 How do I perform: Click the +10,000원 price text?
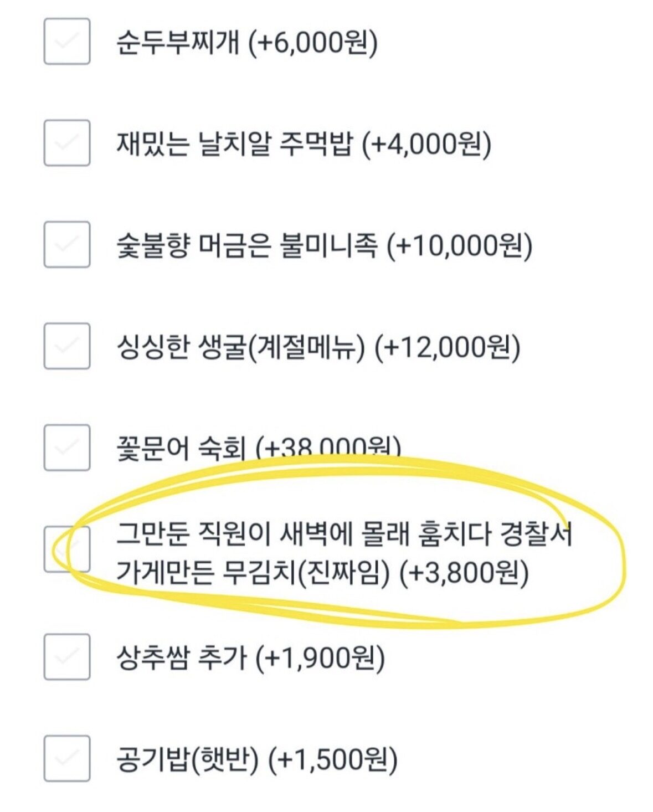pos(460,245)
